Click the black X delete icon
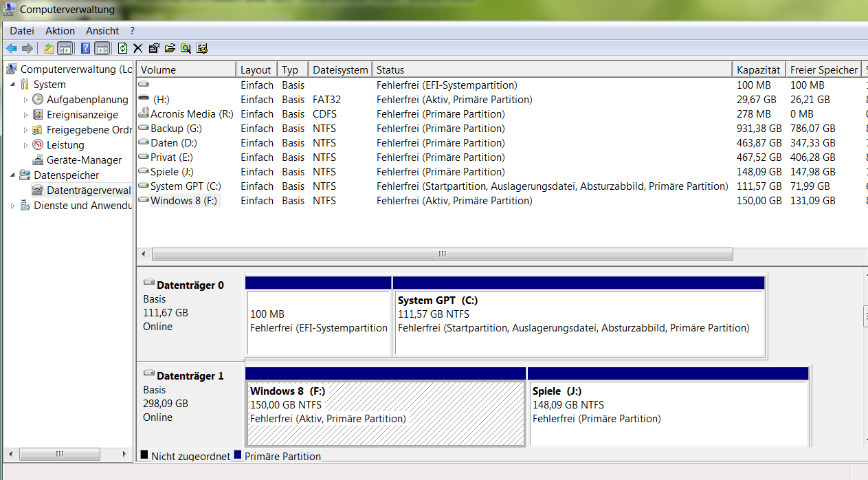Viewport: 868px width, 480px height. click(137, 48)
